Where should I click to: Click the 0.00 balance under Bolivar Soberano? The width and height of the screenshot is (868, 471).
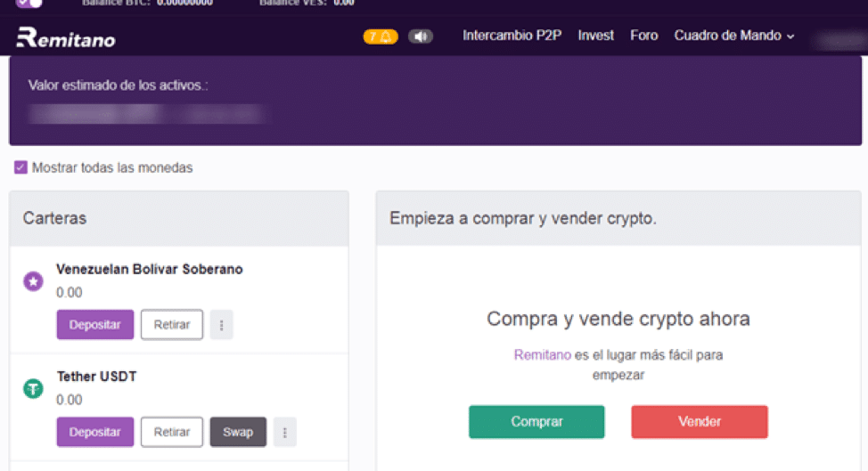click(70, 292)
